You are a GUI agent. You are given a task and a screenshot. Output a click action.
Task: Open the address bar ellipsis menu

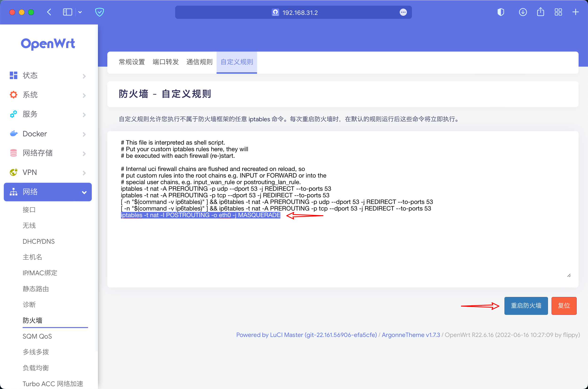point(403,12)
